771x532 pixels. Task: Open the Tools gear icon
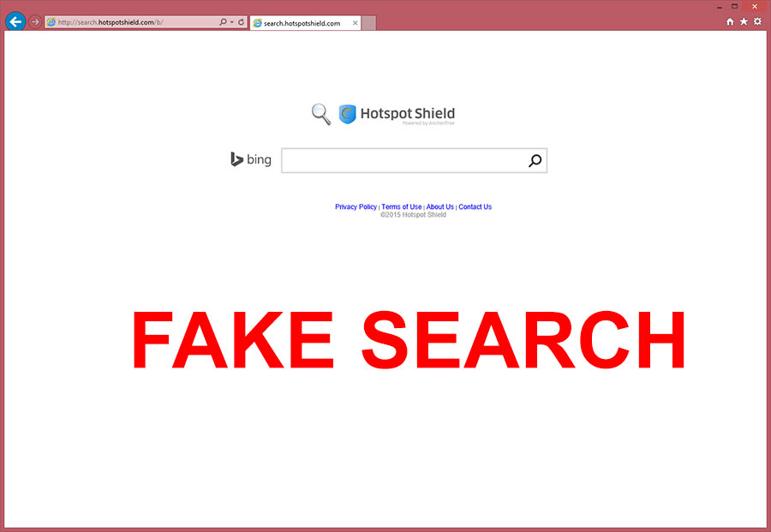758,21
